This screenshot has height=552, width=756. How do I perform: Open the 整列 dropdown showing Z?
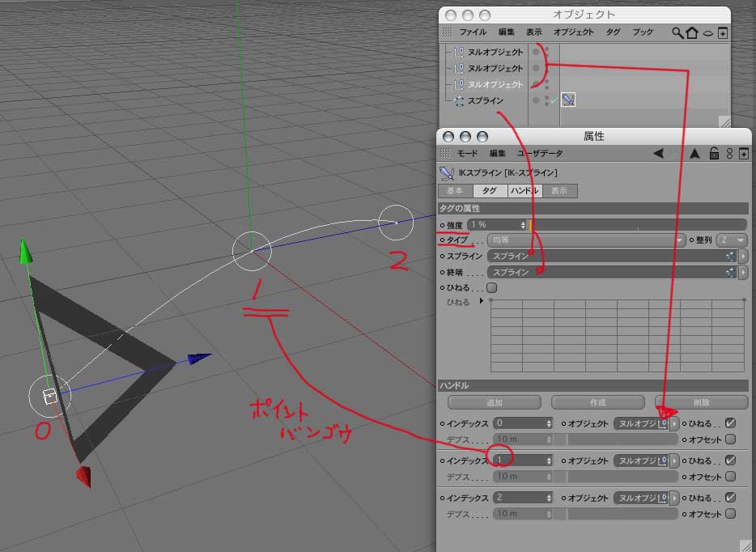point(732,240)
